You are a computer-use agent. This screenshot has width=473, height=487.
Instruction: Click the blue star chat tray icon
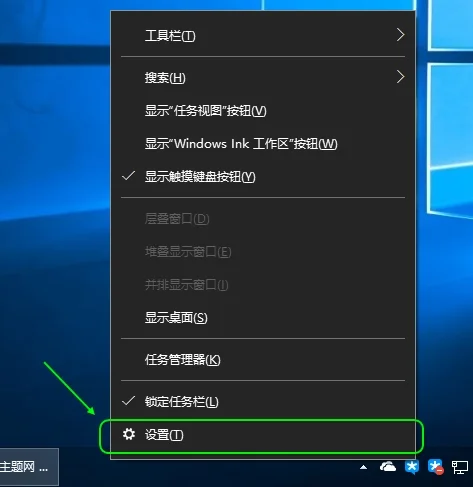click(412, 467)
